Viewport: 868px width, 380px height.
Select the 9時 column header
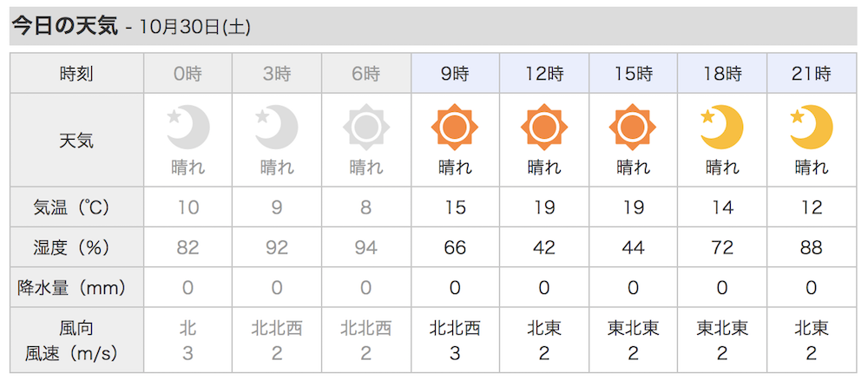(455, 74)
